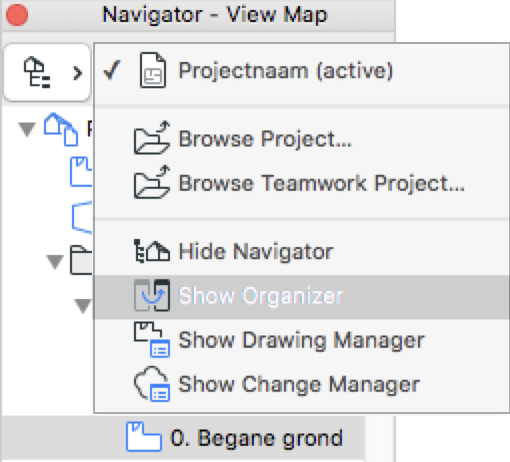Click the Project Chooser icon button

[37, 72]
